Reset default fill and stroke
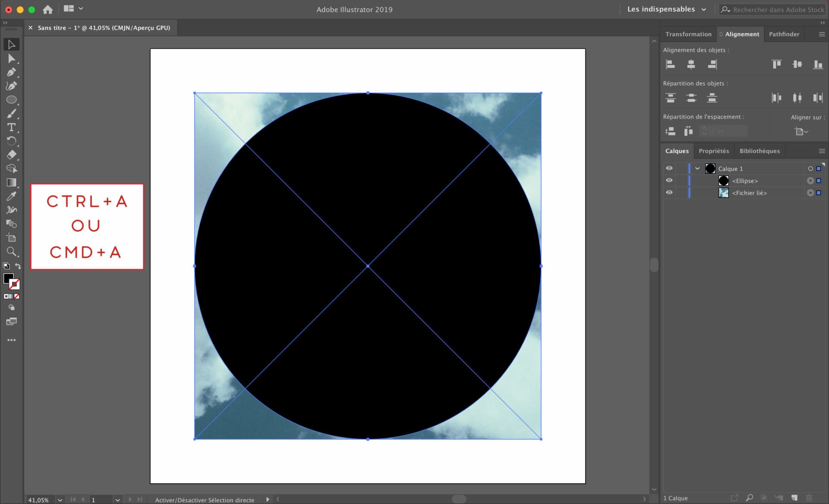Screen dimensions: 829x504 coord(6,266)
